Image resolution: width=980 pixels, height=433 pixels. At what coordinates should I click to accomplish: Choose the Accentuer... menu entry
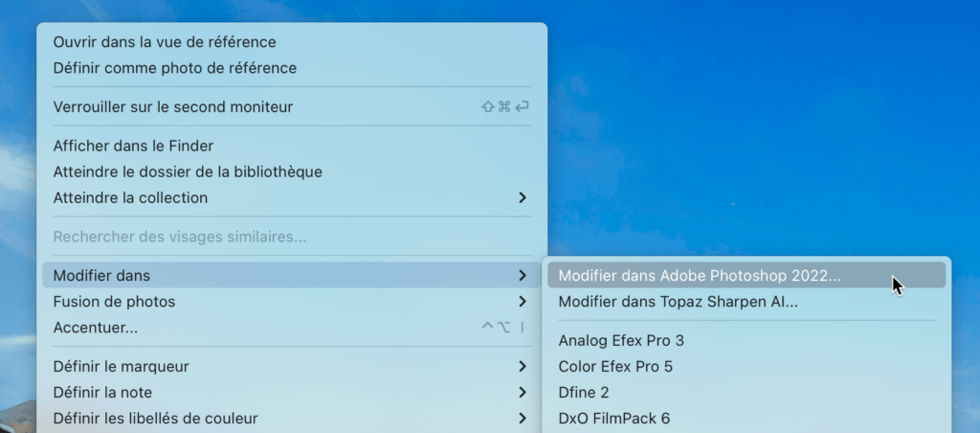pos(292,328)
